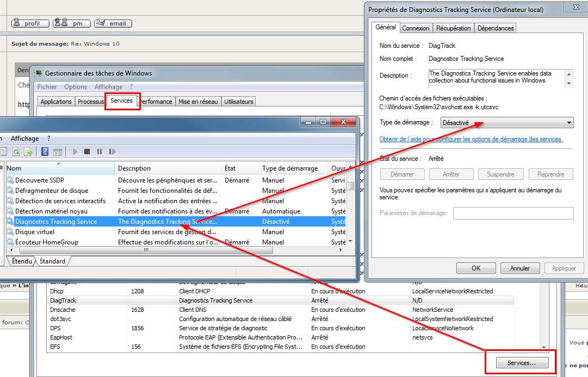The height and width of the screenshot is (377, 588).
Task: Open the Type de démarrage dropdown
Action: [x=507, y=123]
